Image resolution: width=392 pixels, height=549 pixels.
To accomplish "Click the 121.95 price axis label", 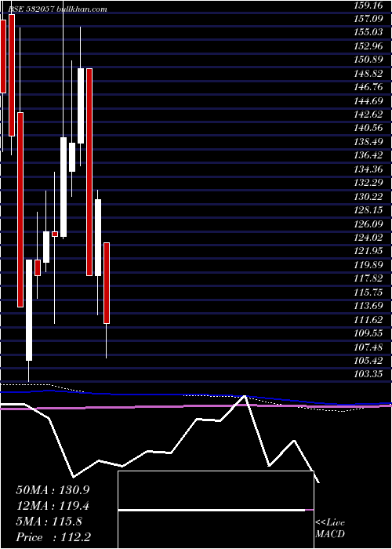I will click(368, 252).
